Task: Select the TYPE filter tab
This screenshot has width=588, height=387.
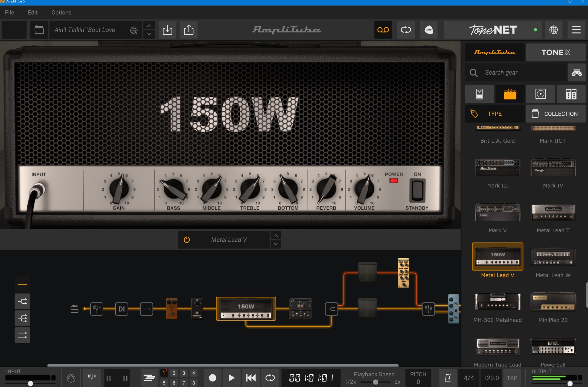Action: click(x=494, y=114)
